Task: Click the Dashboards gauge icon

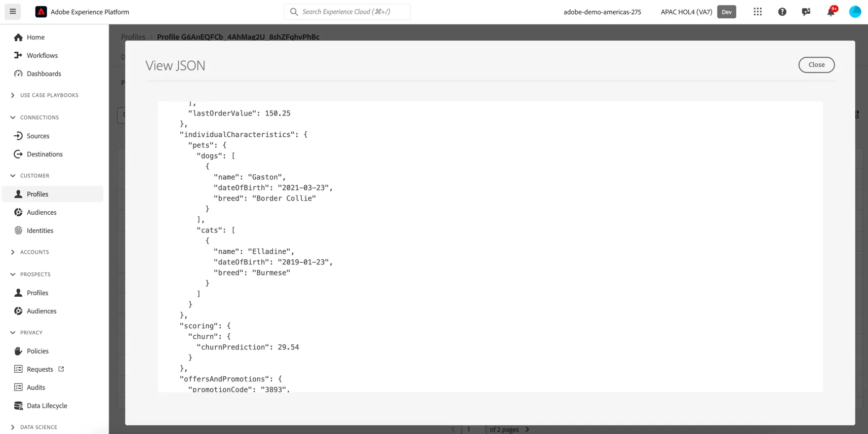Action: pos(18,73)
